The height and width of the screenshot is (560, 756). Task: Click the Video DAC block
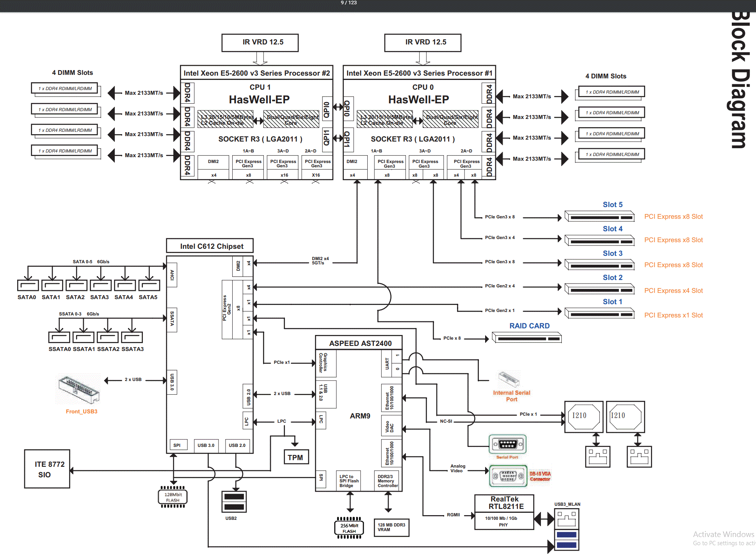(x=391, y=426)
